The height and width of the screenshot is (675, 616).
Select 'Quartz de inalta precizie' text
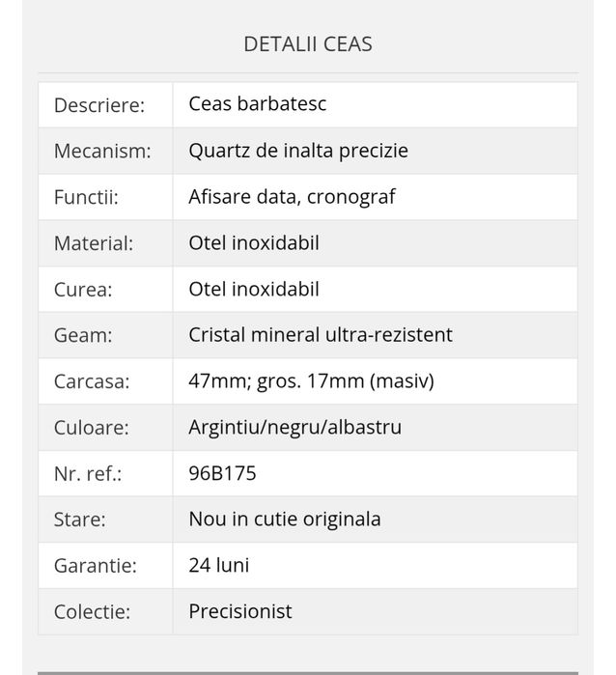(x=298, y=151)
